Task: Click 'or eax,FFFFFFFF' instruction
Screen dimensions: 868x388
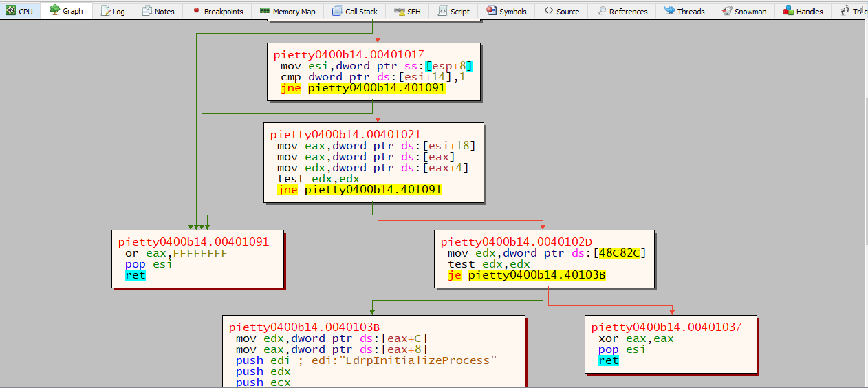Action: click(x=176, y=253)
